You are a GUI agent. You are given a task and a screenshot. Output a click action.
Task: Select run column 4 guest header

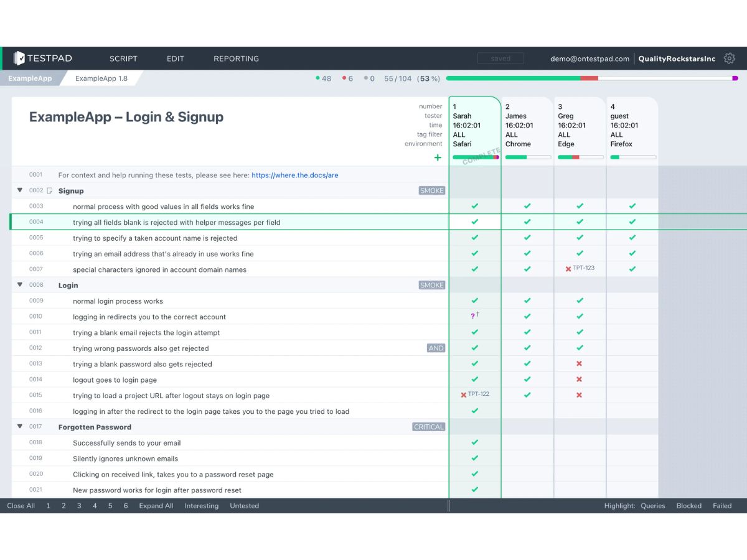tap(632, 131)
